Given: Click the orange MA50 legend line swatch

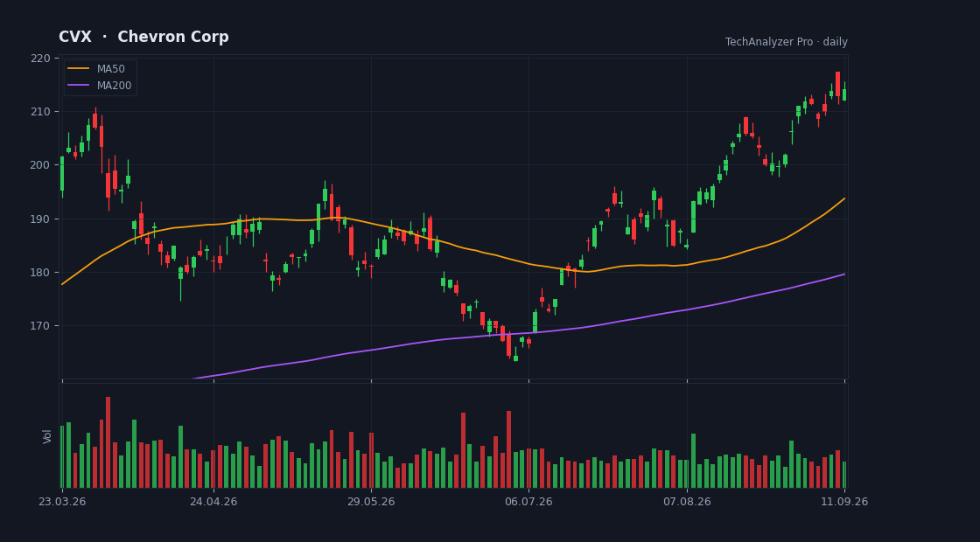Looking at the screenshot, I should [78, 69].
